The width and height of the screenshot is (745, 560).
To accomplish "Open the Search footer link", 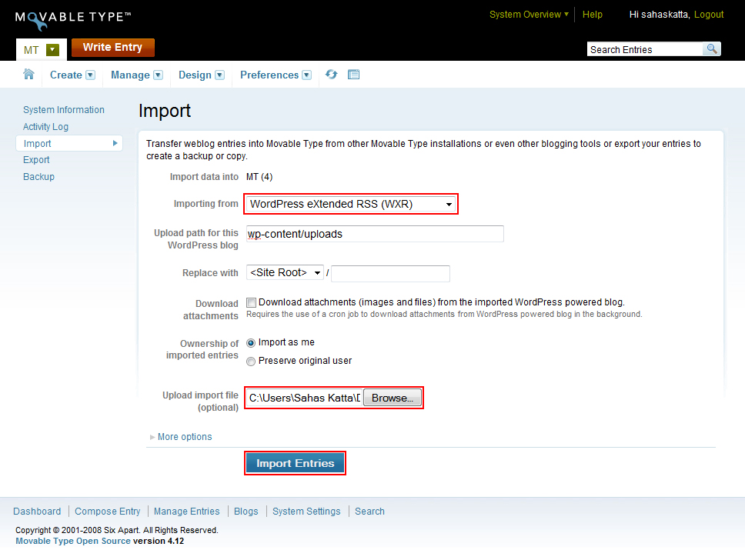I will pyautogui.click(x=369, y=512).
